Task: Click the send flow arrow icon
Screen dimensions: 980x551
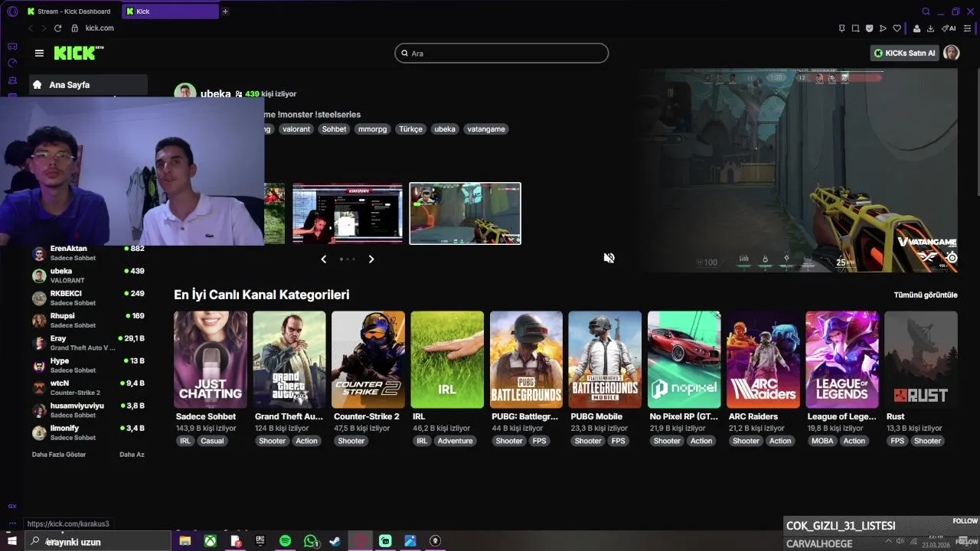Action: (x=883, y=28)
